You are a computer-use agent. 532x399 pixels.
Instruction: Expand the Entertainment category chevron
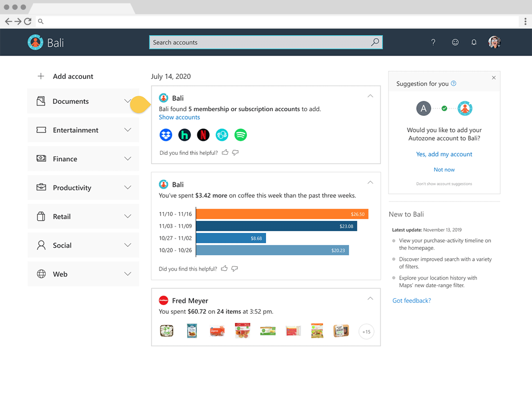[128, 130]
